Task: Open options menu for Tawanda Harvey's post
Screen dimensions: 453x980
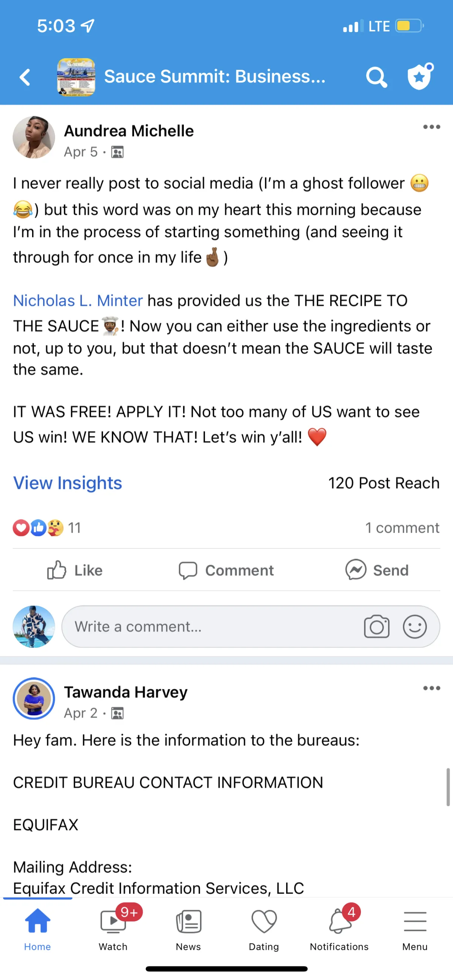Action: pos(432,688)
